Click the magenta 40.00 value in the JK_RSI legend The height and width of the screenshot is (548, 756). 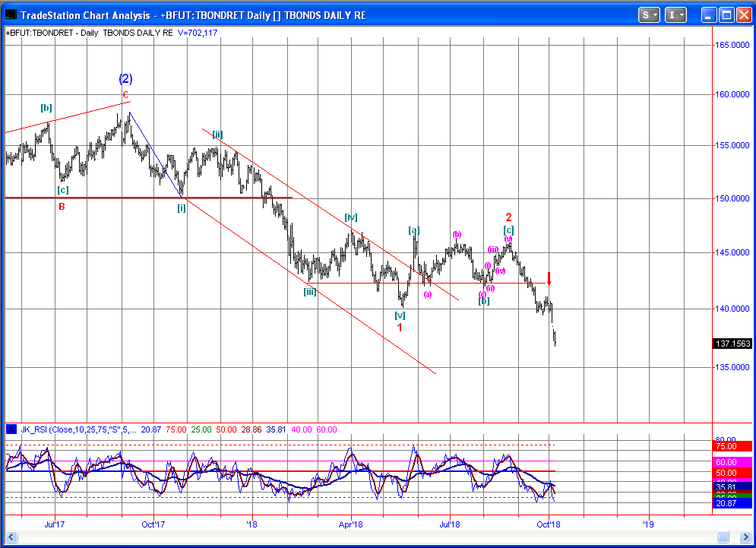302,429
